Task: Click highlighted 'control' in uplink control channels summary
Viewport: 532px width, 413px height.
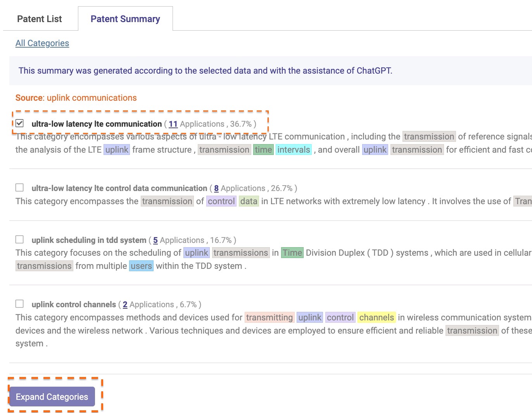Action: coord(340,317)
